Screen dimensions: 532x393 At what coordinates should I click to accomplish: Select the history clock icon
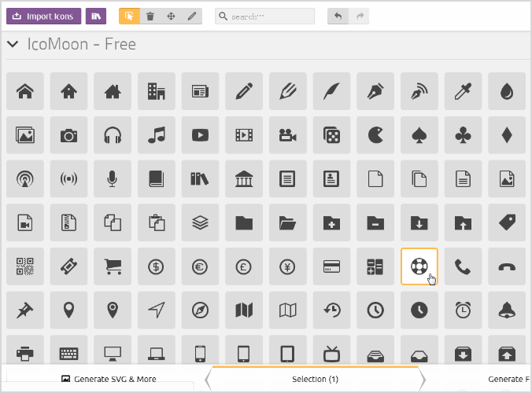(331, 310)
